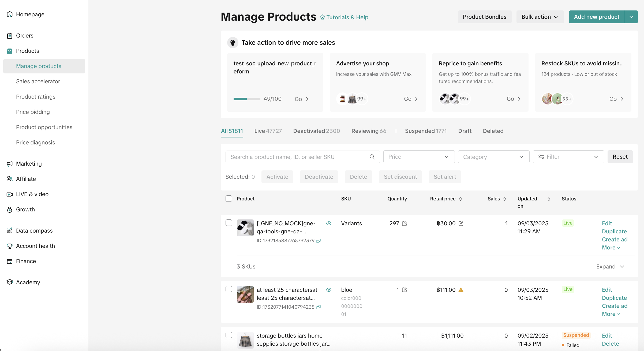Open the Category filter dropdown
644x351 pixels.
493,157
